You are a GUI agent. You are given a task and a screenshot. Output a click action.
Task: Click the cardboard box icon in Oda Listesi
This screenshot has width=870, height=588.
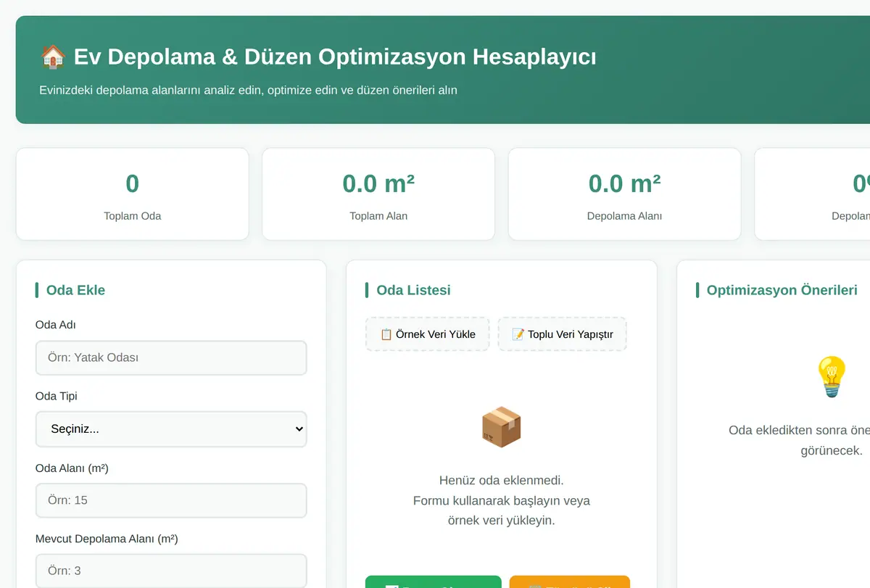point(501,427)
